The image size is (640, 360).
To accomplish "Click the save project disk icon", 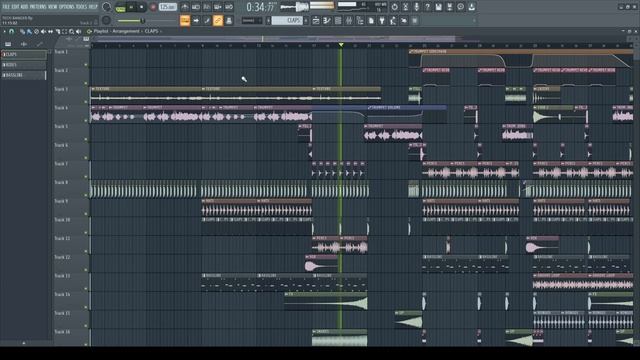I will point(438,7).
